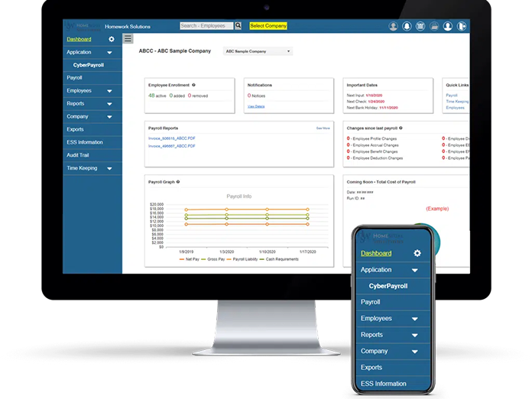Viewport: 532px width, 399px height.
Task: Toggle Gross Pay legend entry in chart
Action: point(213,259)
